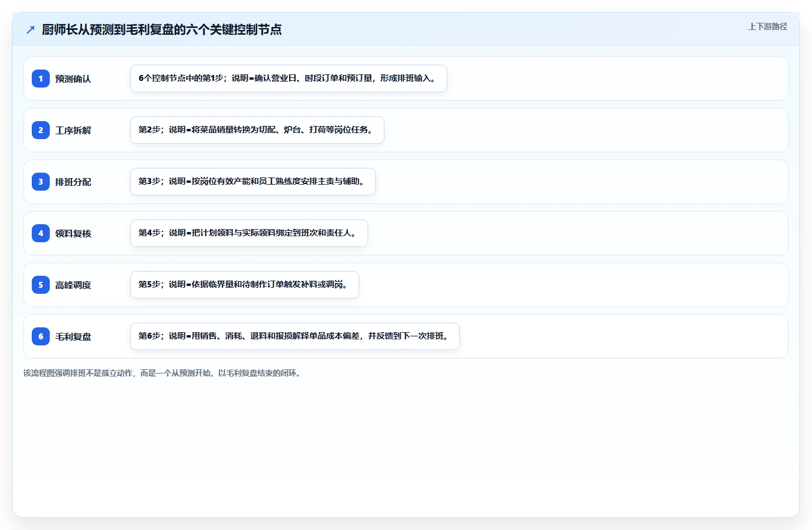Viewport: 812px width, 530px height.
Task: Select the 工序拆解 step label
Action: coord(73,130)
